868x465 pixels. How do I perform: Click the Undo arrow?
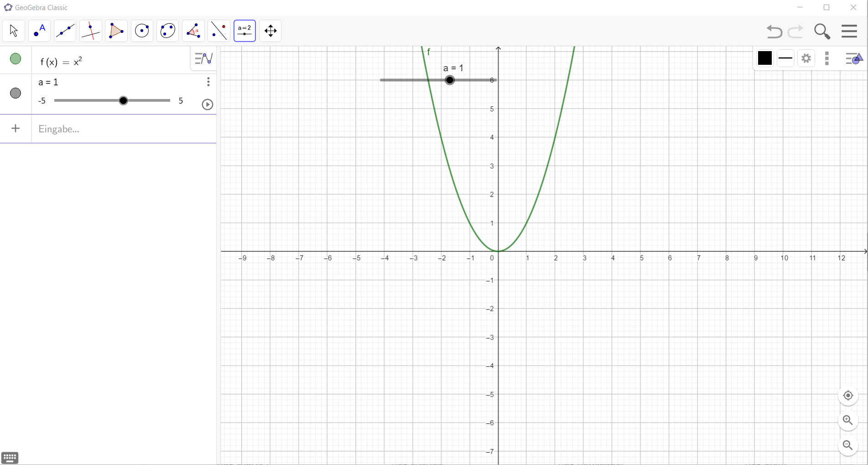(x=774, y=31)
